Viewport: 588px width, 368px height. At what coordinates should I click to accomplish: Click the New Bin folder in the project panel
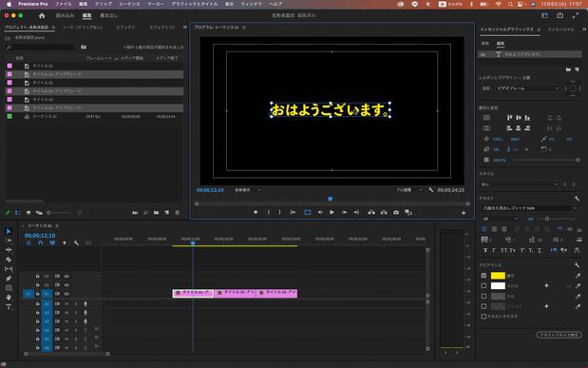pos(156,213)
